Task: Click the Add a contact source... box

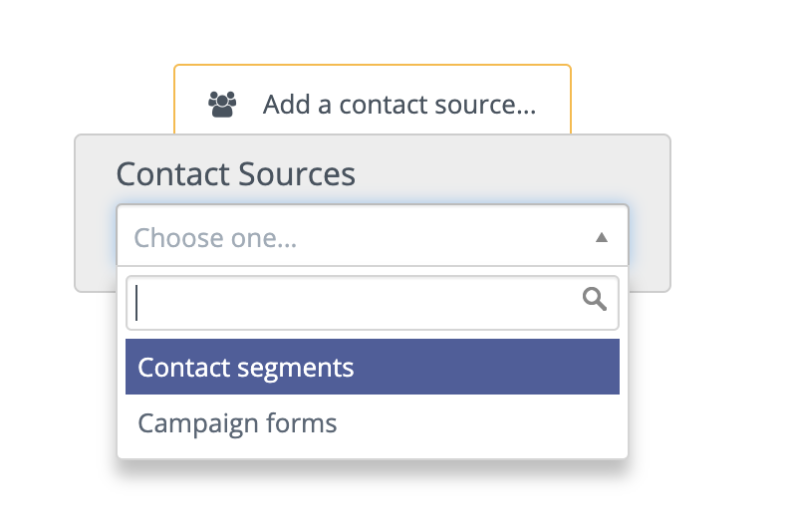Action: 373,100
